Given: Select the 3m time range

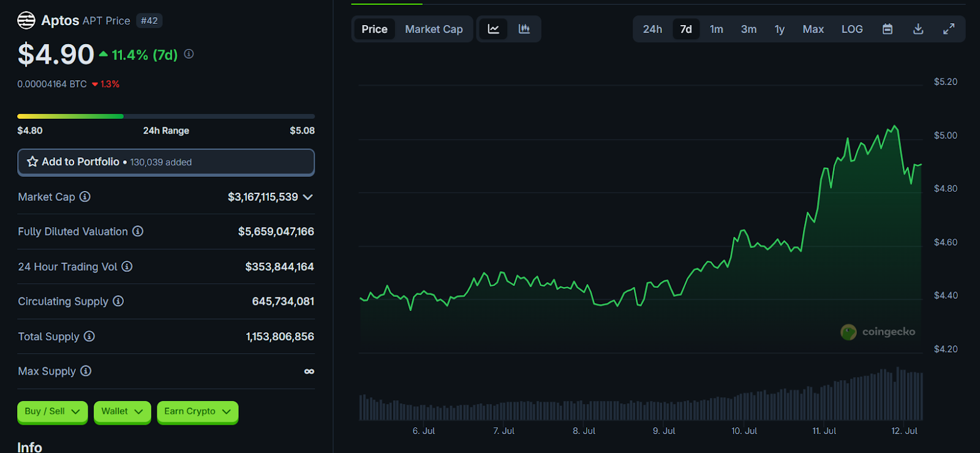Looking at the screenshot, I should pos(748,29).
